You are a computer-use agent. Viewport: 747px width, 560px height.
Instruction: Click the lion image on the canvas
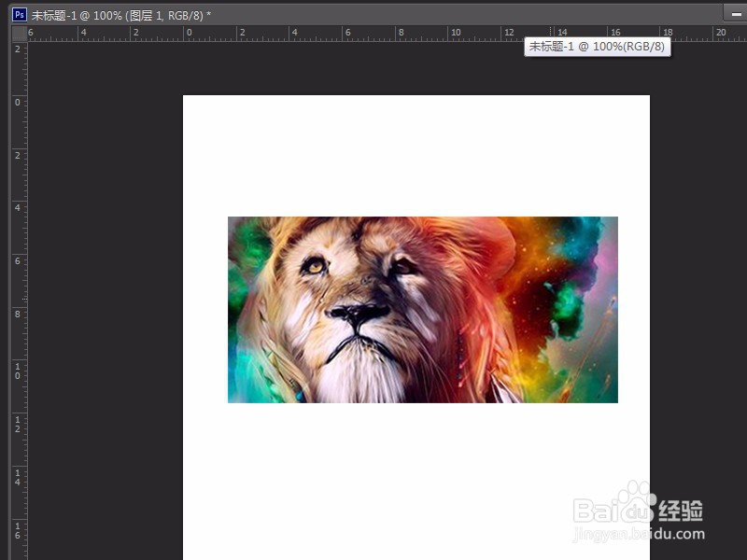click(423, 310)
